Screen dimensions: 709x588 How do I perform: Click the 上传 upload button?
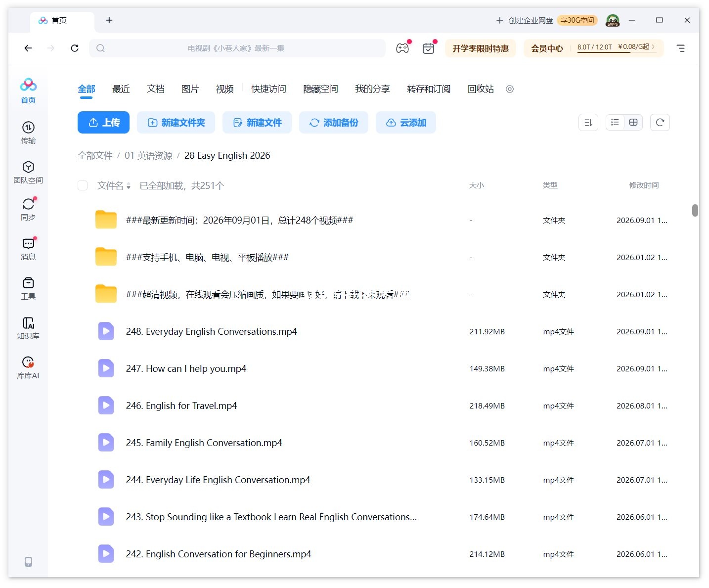(x=103, y=123)
